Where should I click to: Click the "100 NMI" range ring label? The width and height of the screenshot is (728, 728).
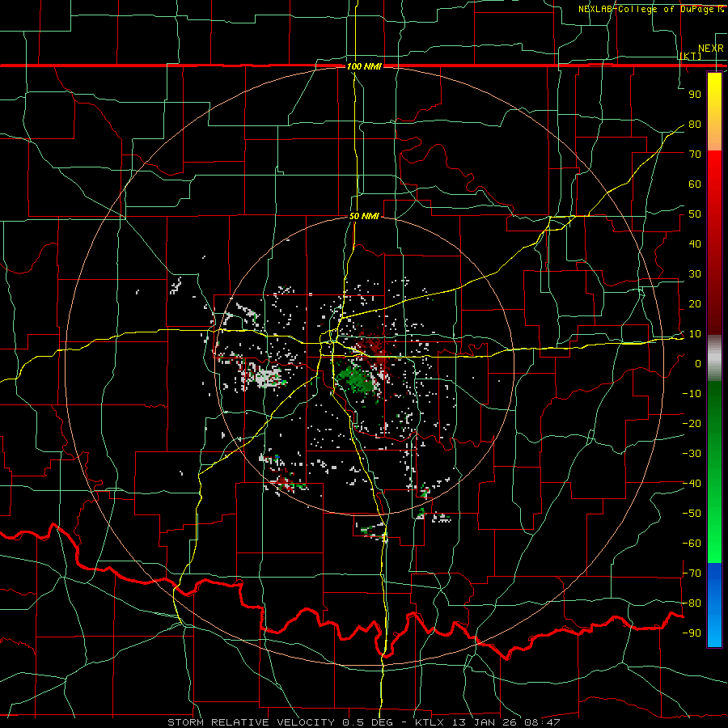click(x=364, y=66)
